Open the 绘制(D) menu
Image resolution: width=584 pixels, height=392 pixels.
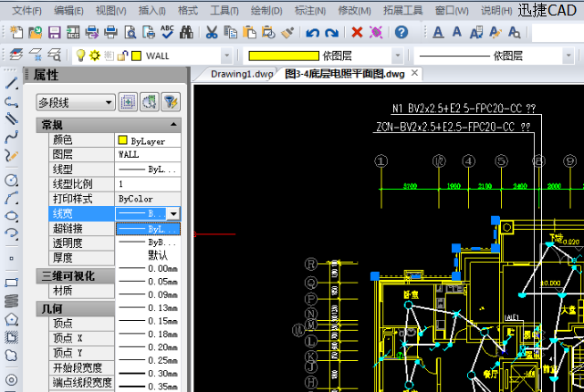coord(266,10)
